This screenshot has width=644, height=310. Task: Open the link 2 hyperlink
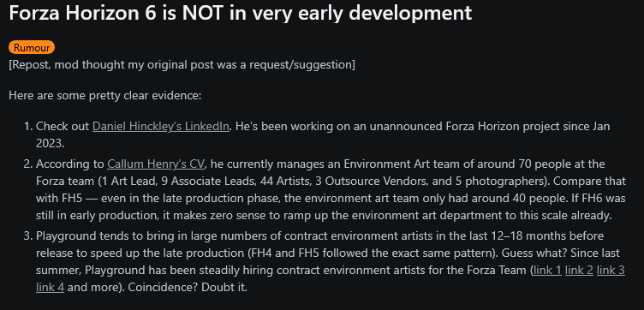(x=579, y=270)
